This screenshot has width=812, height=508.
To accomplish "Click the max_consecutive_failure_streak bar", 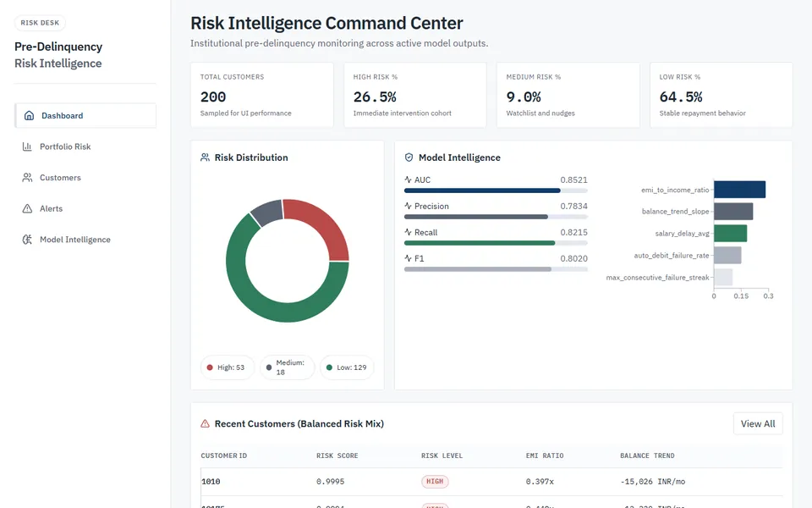I will tap(723, 277).
